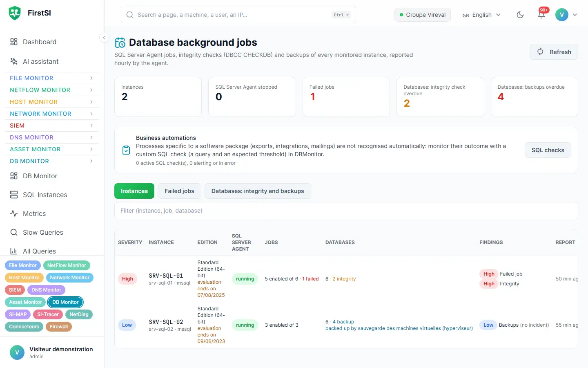588x368 pixels.
Task: Collapse the DB MONITOR section
Action: 52,161
